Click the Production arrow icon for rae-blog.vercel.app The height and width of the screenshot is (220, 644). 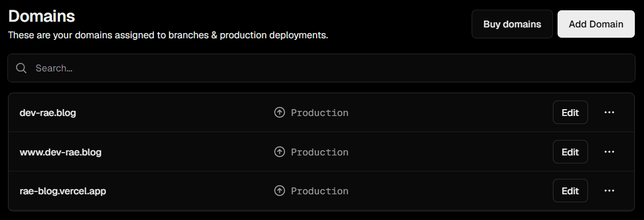280,191
